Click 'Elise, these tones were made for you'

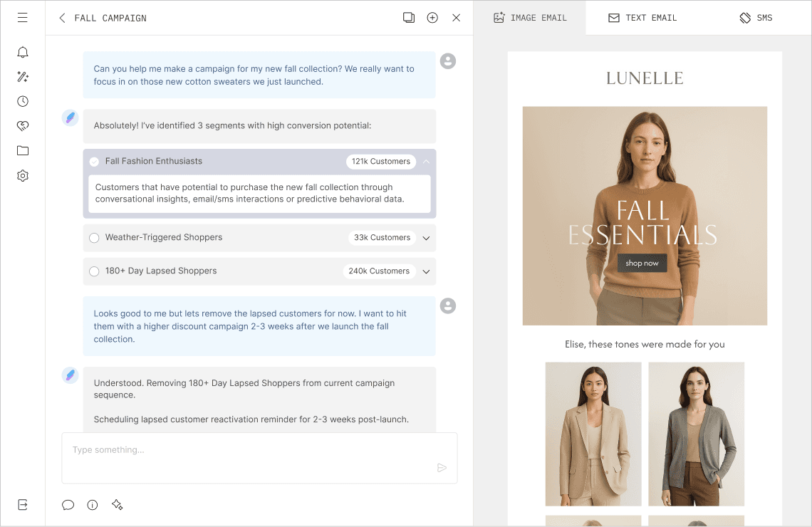pyautogui.click(x=645, y=344)
